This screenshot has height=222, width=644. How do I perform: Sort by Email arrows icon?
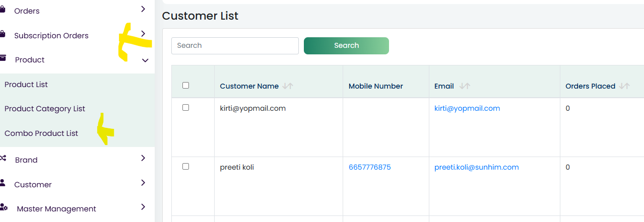tap(465, 86)
